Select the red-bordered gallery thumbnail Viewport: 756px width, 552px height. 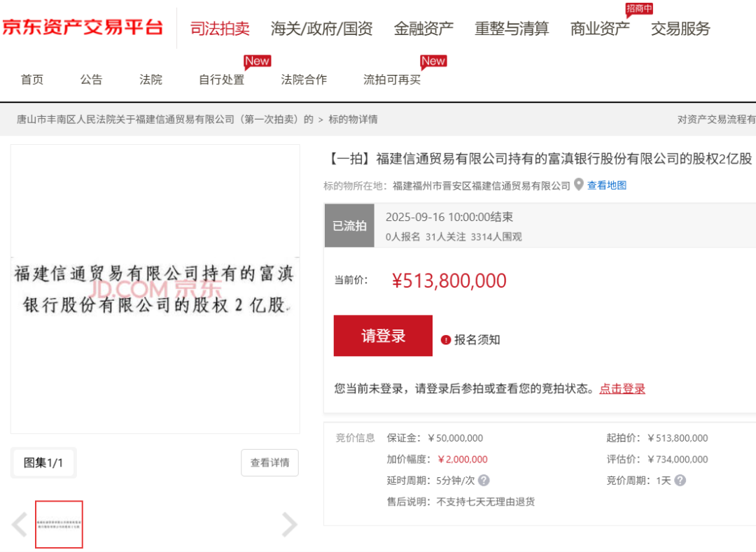pyautogui.click(x=59, y=525)
